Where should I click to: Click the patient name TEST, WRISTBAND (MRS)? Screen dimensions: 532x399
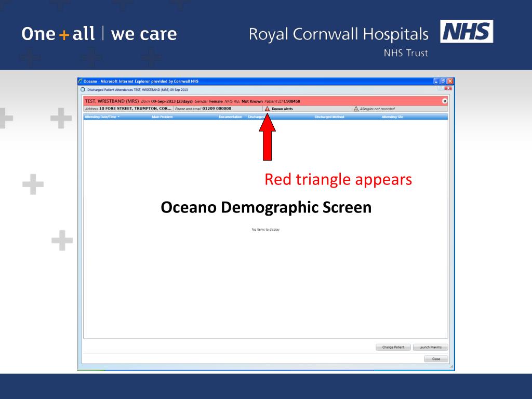click(x=112, y=101)
